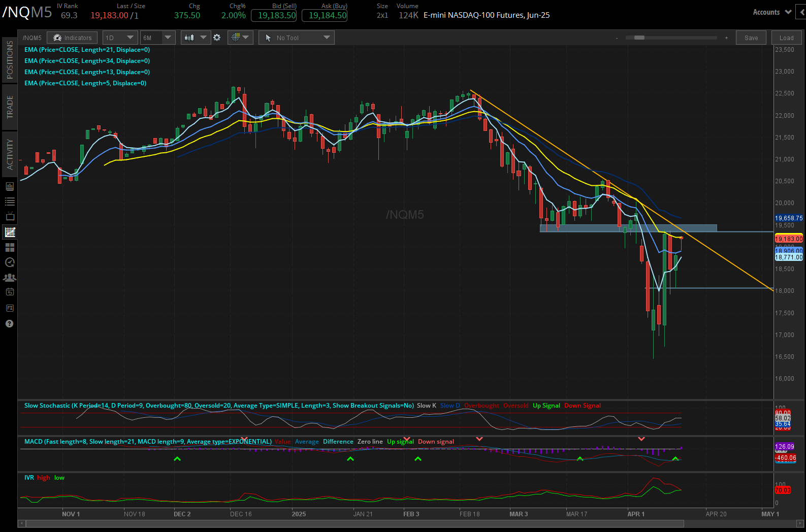
Task: Click the /NQM5 symbol header
Action: tap(27, 12)
